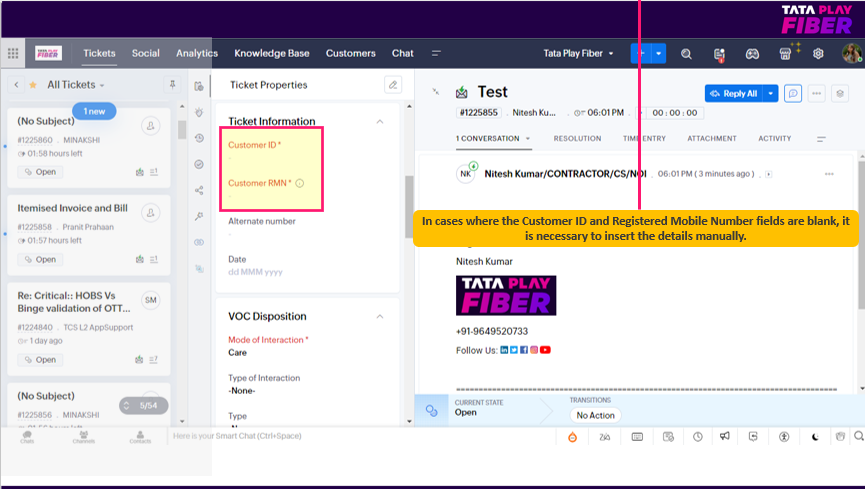Open the comment icon beside Reply All
This screenshot has width=865, height=489.
click(x=793, y=93)
